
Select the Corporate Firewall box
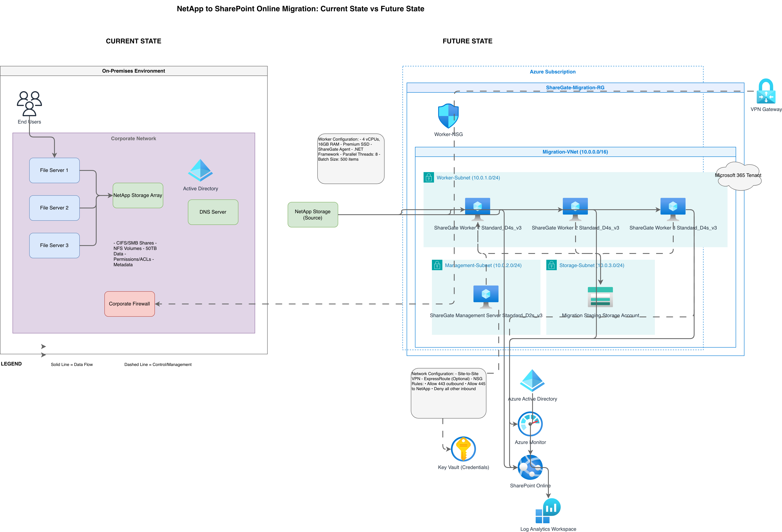tap(129, 304)
